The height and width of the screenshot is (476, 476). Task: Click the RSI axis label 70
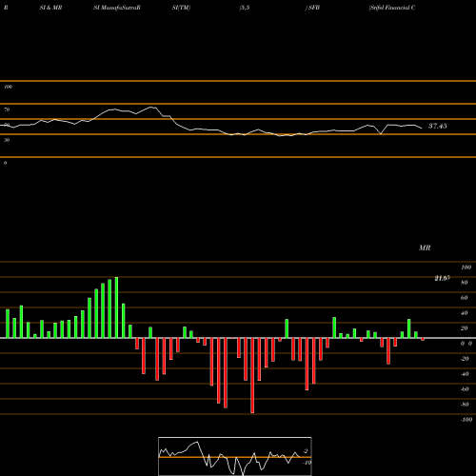(7, 109)
